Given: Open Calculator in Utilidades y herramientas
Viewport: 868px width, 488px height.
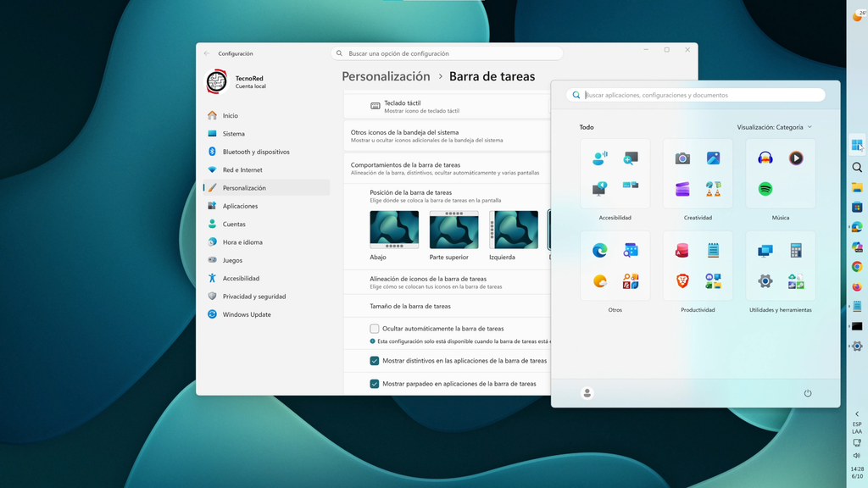Looking at the screenshot, I should point(796,251).
